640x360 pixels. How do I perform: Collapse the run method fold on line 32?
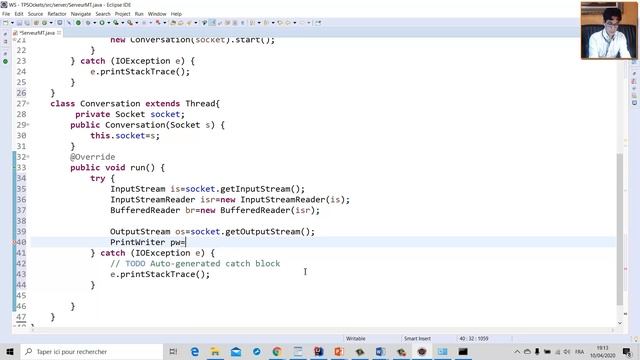tap(28, 157)
